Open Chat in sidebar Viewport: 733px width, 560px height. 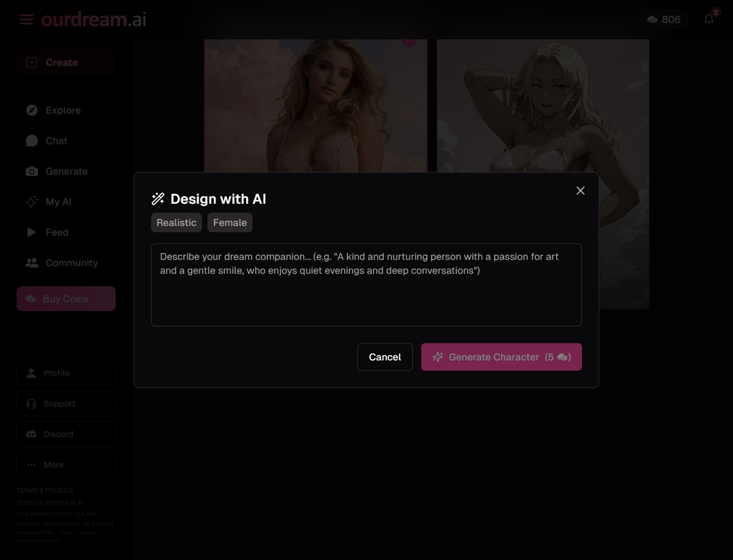(x=66, y=141)
